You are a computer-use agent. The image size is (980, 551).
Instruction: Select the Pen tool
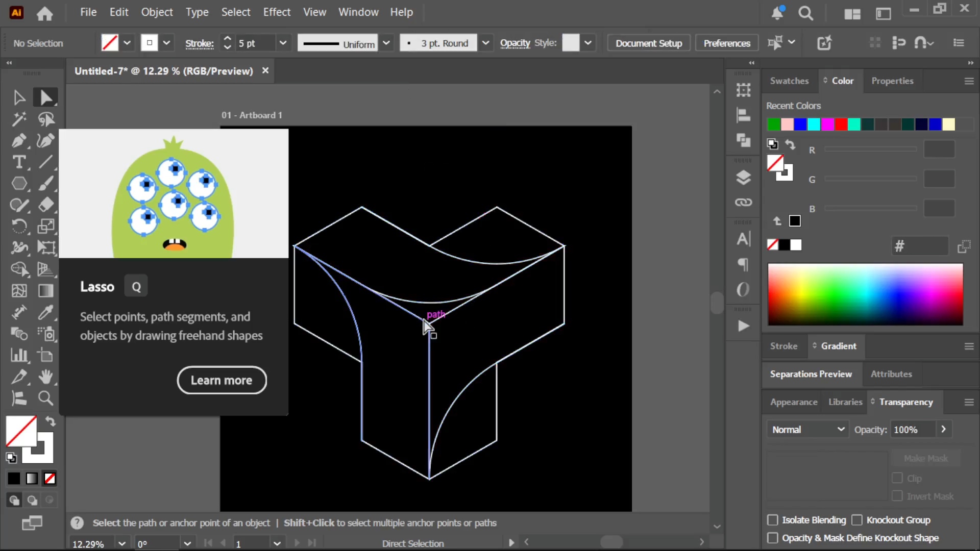click(19, 140)
